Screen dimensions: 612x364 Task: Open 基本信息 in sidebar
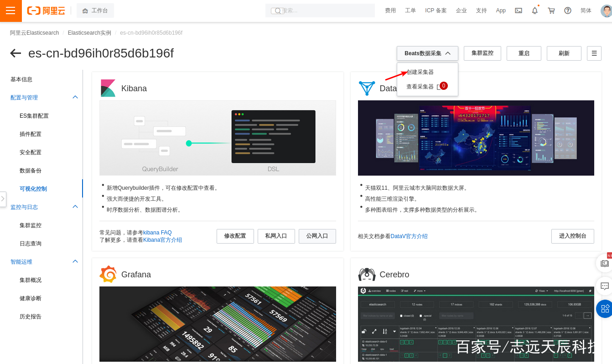21,79
